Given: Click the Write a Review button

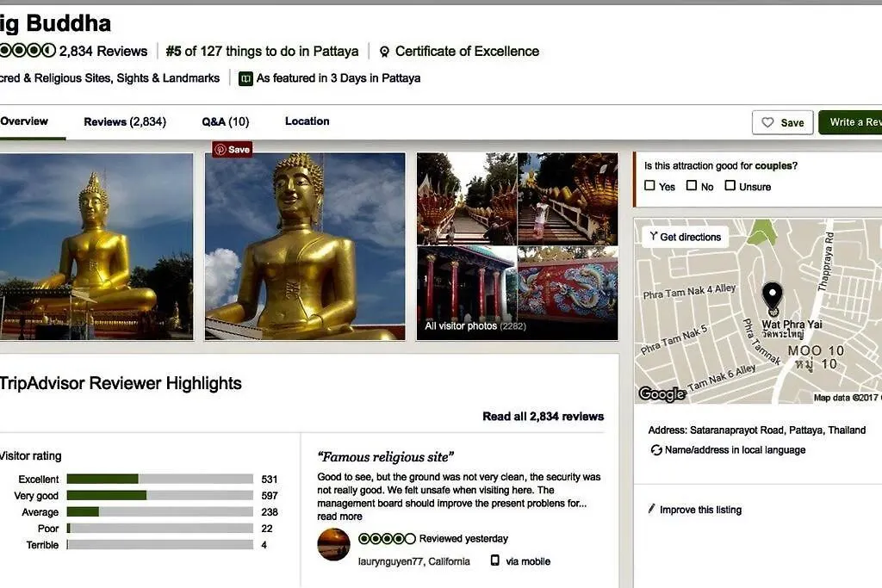Looking at the screenshot, I should (x=850, y=122).
